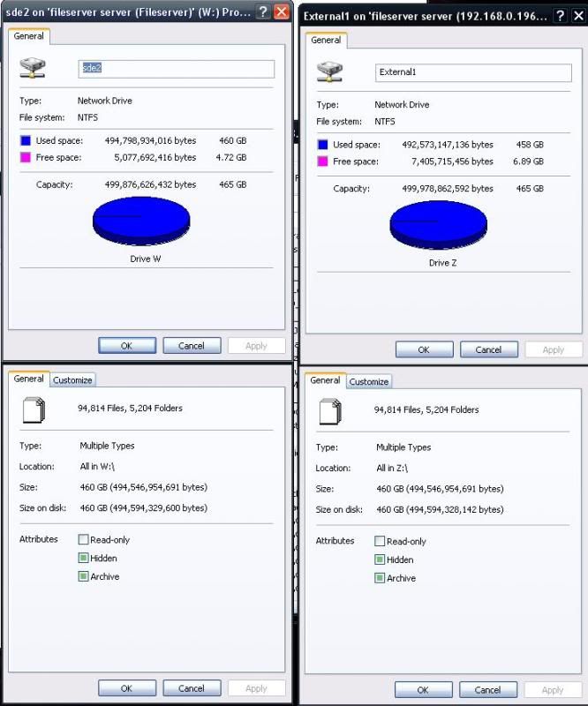Toggle Hidden checkbox in Z:\ properties
This screenshot has width=588, height=706.
click(380, 560)
